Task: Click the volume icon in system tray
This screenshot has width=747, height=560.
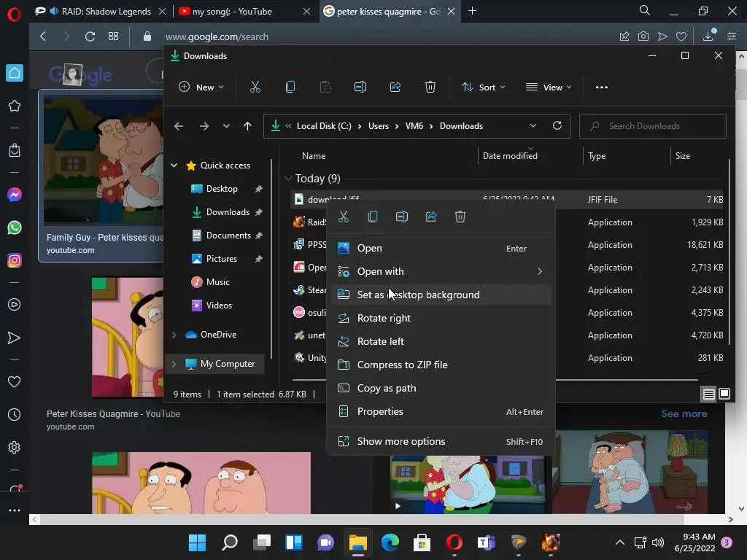Action: [658, 542]
